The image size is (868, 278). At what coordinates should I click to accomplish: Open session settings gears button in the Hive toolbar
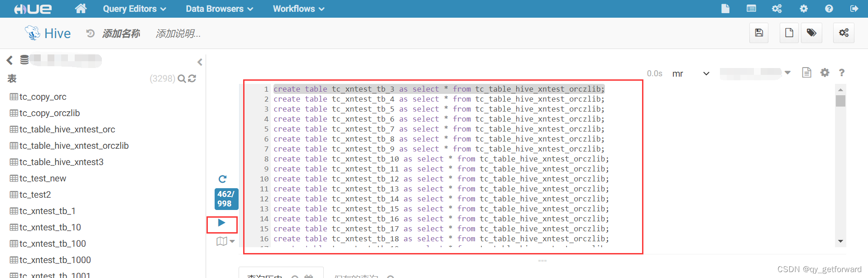844,33
